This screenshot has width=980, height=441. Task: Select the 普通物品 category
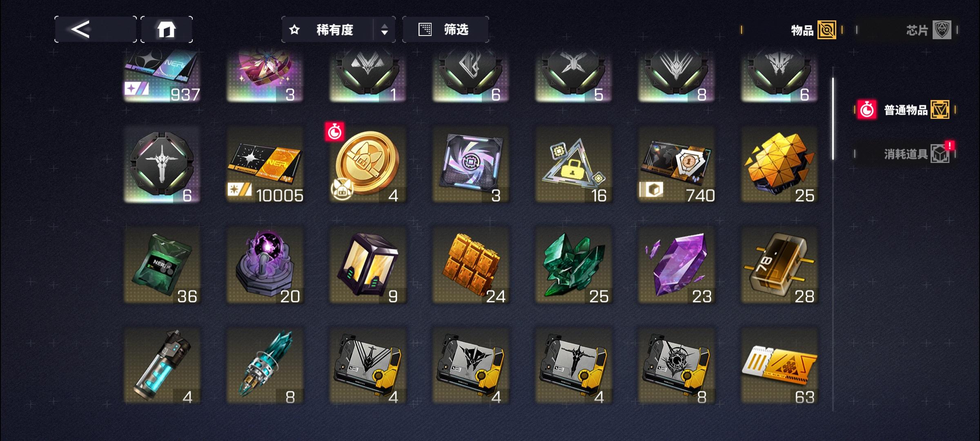click(905, 110)
